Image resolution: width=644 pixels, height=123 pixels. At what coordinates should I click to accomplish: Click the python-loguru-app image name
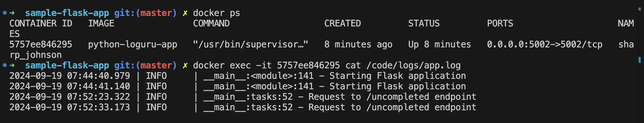[133, 45]
